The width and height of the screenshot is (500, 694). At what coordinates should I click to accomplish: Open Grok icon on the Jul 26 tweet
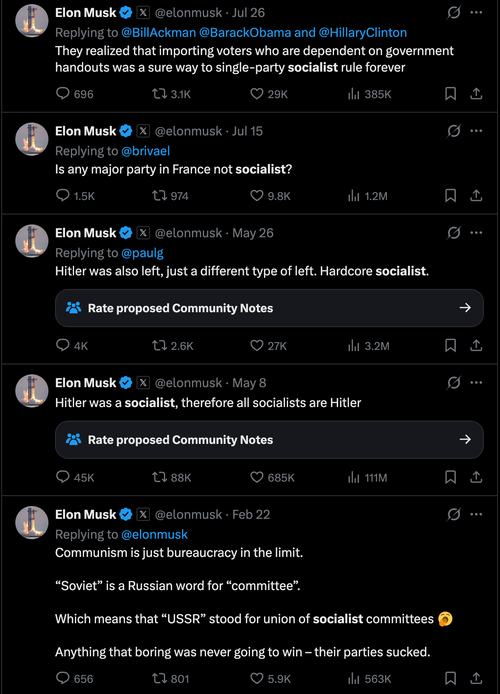pyautogui.click(x=454, y=13)
